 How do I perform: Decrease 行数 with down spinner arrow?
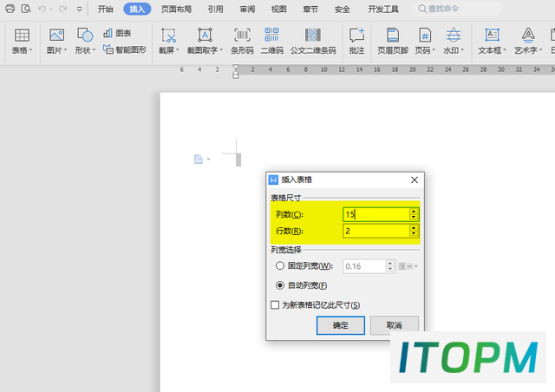coord(414,233)
